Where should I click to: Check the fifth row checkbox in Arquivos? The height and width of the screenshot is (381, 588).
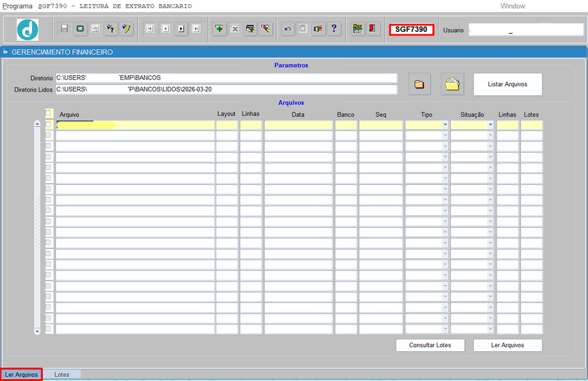click(x=48, y=168)
